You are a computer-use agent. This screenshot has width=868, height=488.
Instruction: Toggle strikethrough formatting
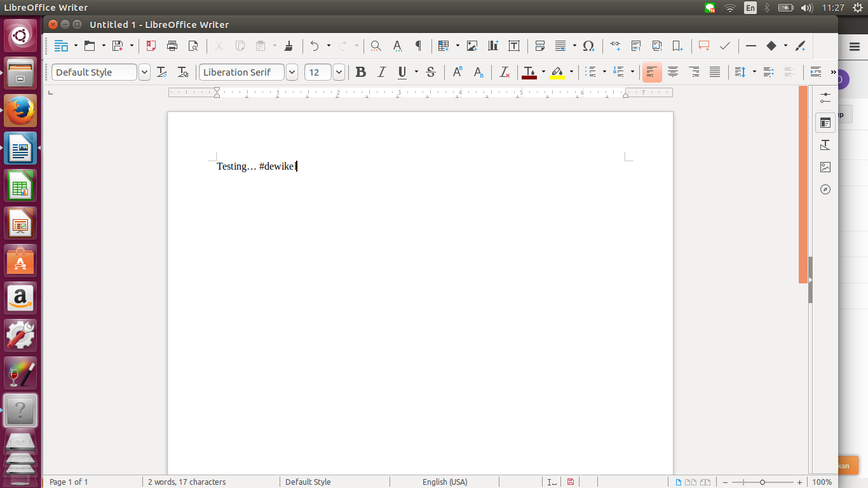pos(431,72)
